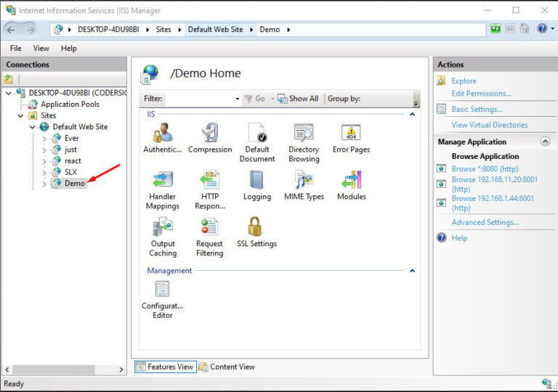The image size is (558, 392).
Task: Click the Go button in filter bar
Action: pyautogui.click(x=255, y=99)
